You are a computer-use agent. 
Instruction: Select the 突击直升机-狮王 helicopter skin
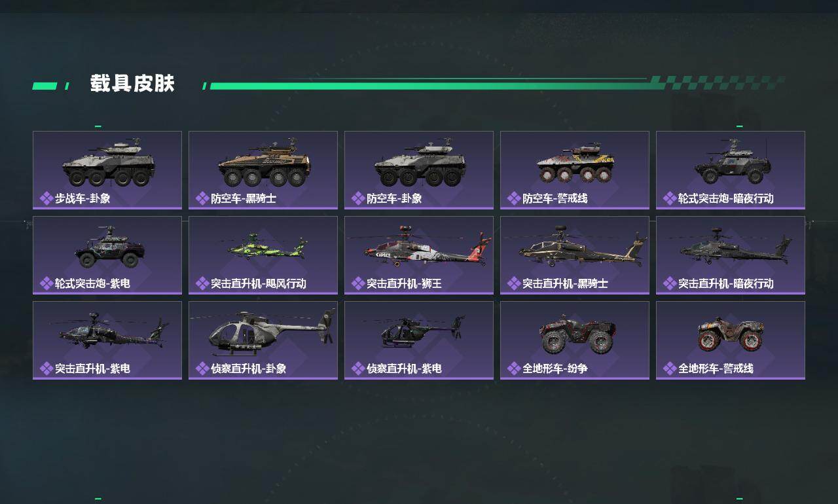click(419, 255)
